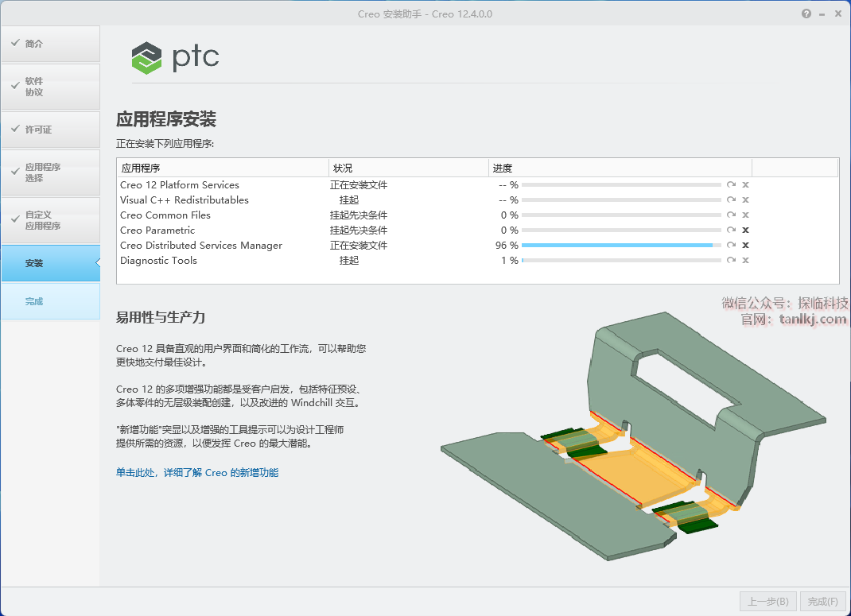The height and width of the screenshot is (616, 851).
Task: Click retry arrow for Creo 12 Platform Services
Action: point(731,185)
